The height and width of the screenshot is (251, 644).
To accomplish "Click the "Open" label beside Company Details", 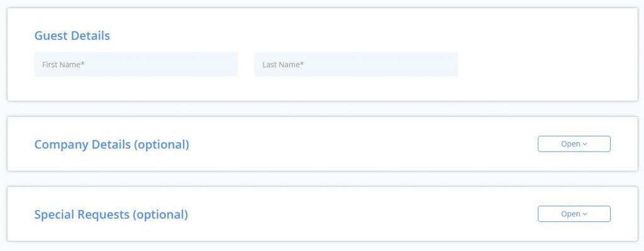I will tap(570, 144).
